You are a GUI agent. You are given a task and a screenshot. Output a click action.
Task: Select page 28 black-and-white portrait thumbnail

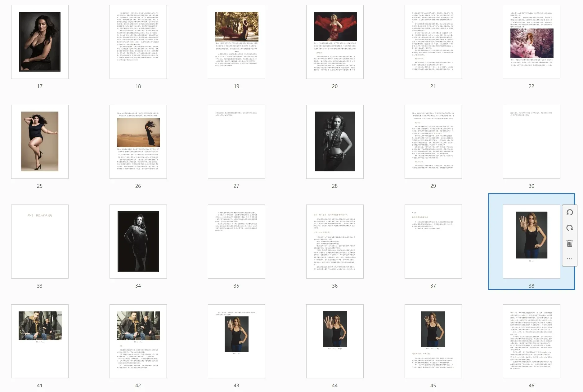pos(335,142)
